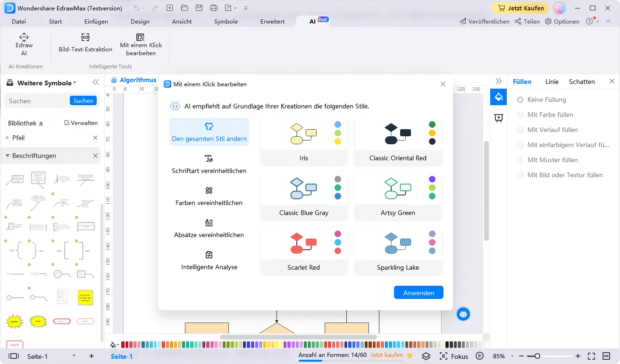Open the presentation panel icon on the right
620x364 pixels.
[498, 118]
